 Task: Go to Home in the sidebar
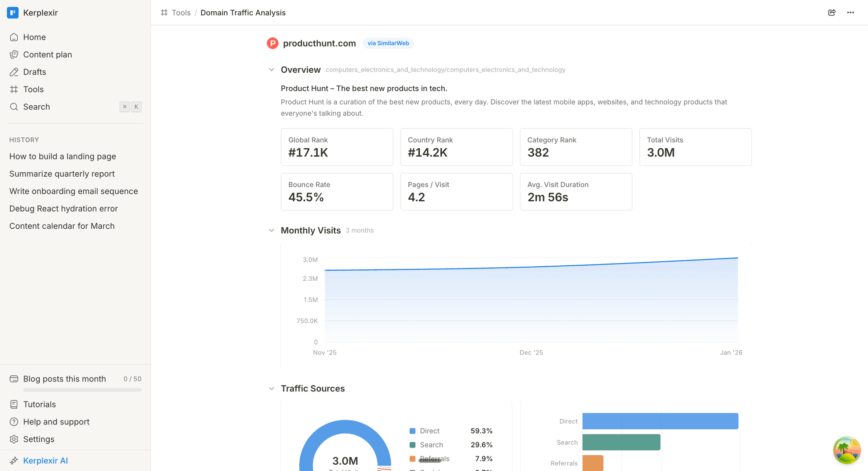coord(34,38)
